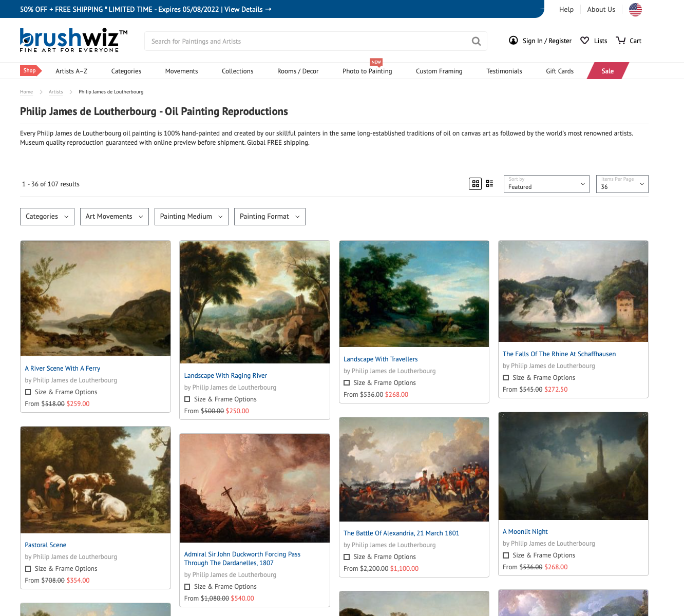The height and width of the screenshot is (616, 684).
Task: Click the Brushwiz logo
Action: [73, 40]
